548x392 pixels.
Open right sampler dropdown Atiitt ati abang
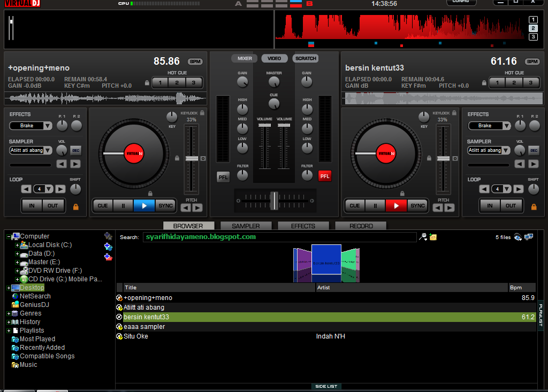pyautogui.click(x=489, y=151)
